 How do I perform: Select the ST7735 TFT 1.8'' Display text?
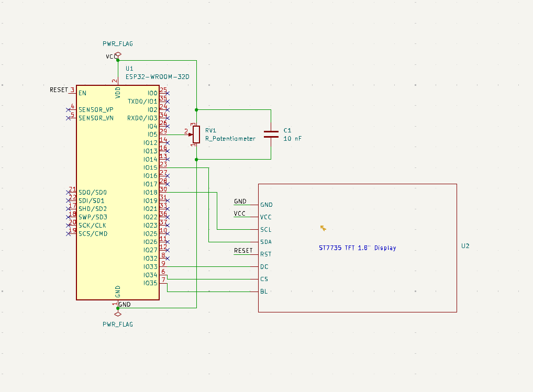tap(357, 248)
